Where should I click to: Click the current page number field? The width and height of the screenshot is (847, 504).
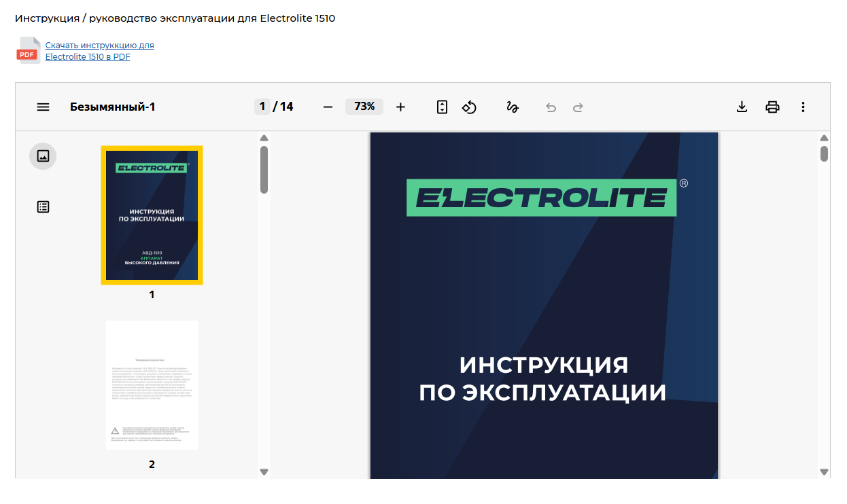point(262,107)
